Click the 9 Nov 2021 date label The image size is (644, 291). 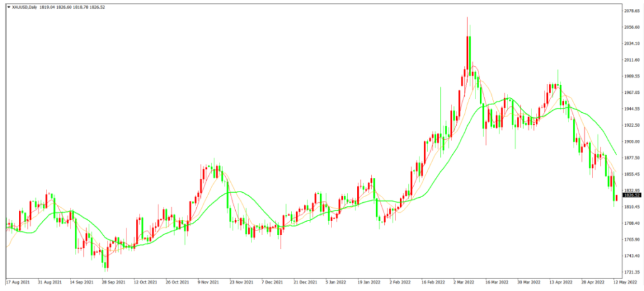point(209,282)
